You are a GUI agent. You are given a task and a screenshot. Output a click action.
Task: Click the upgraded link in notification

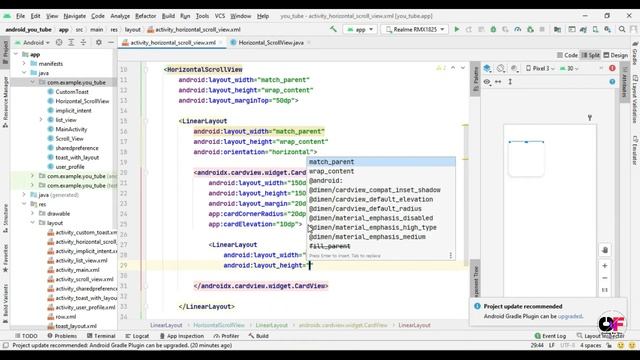(x=570, y=316)
